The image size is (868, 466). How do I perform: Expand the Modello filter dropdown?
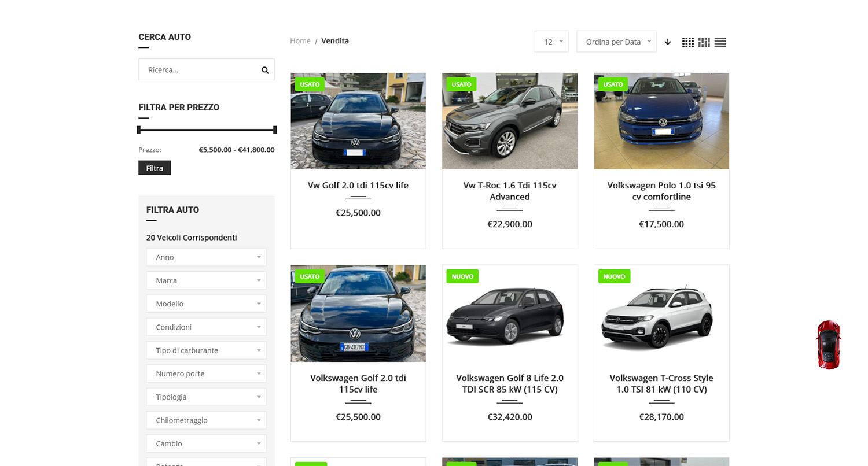206,304
